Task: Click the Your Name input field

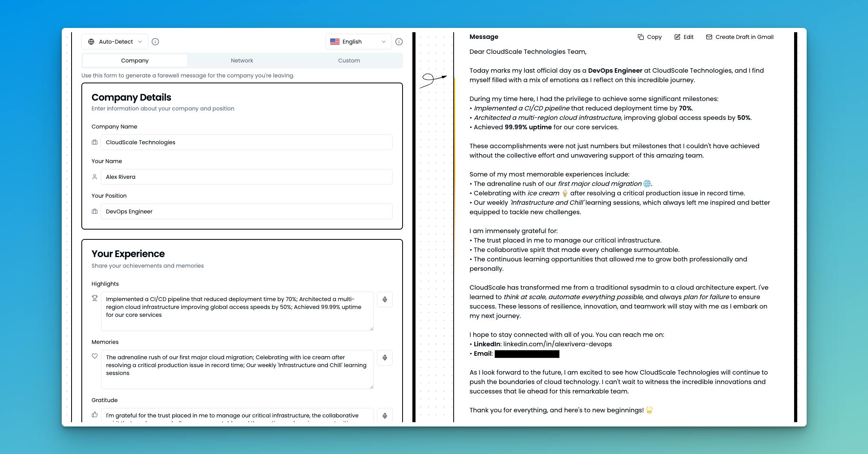Action: 242,176
